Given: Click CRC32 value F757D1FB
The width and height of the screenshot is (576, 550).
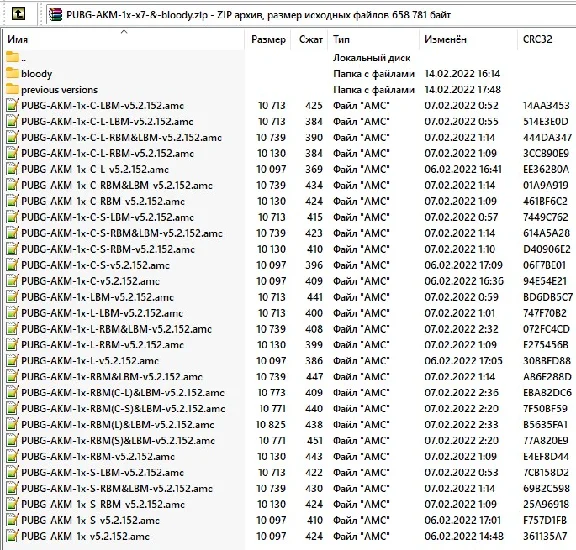Looking at the screenshot, I should tap(545, 521).
